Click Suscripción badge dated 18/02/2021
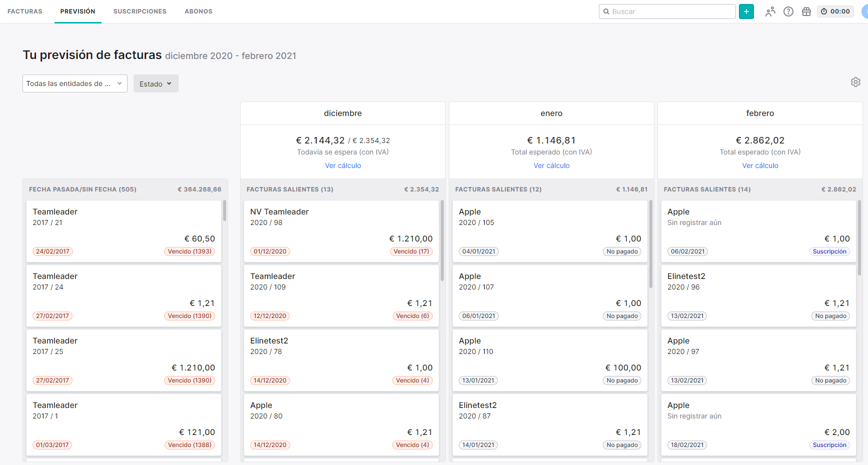Screen dimensions: 868x465 829,445
